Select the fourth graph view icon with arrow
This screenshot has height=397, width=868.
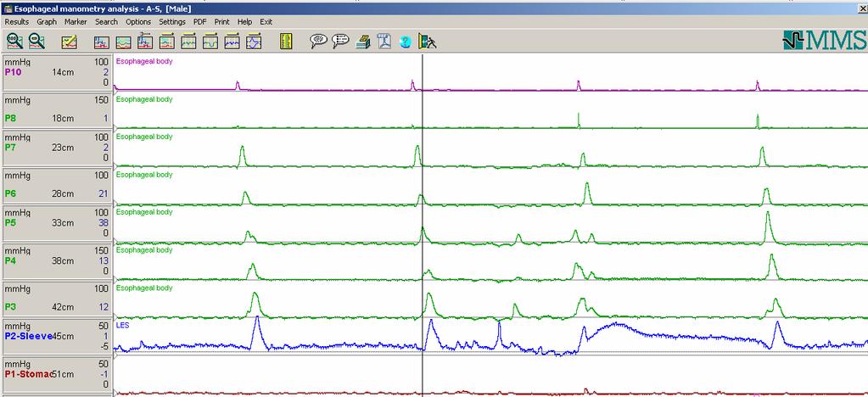coord(166,42)
